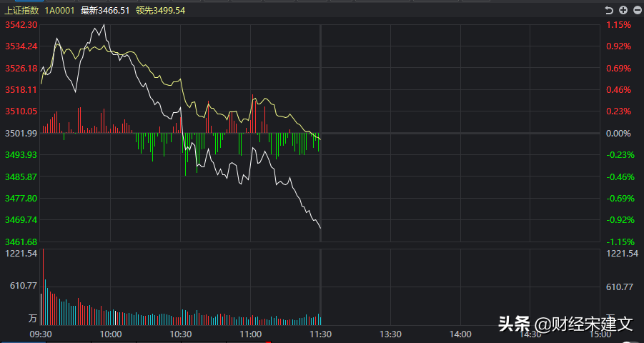The image size is (644, 343).
Task: Click the 领先3499.54 leading indicator readout
Action: [160, 11]
